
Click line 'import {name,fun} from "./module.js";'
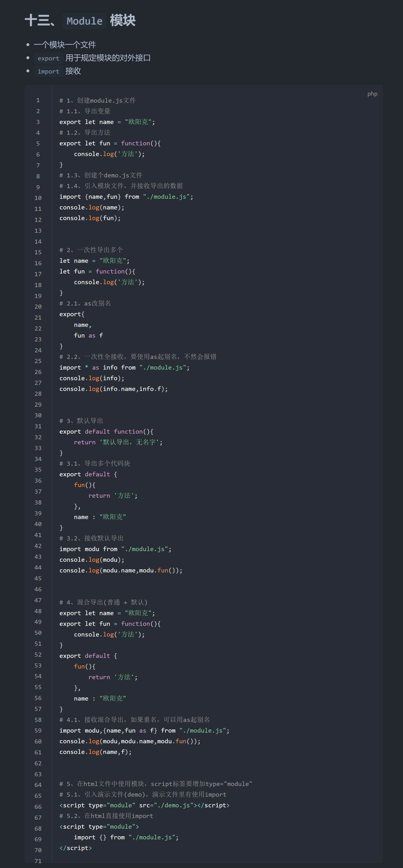(126, 197)
